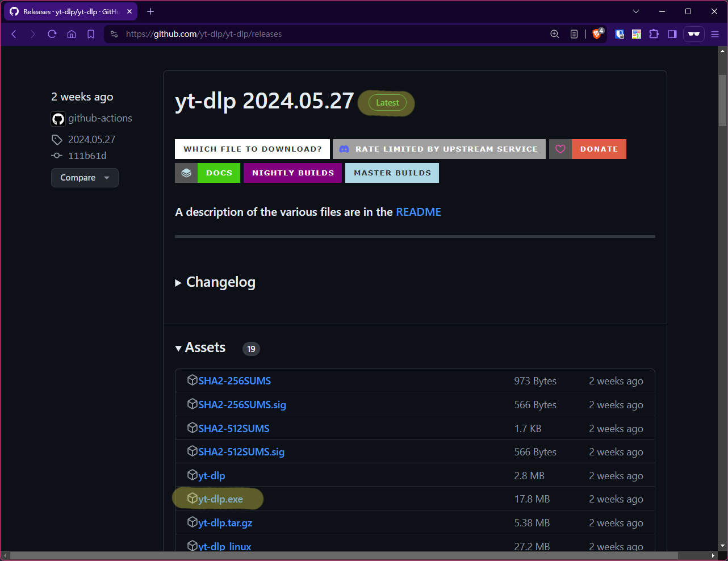The width and height of the screenshot is (728, 561).
Task: Select the package icon before SHA2-256SUMS
Action: [x=193, y=380]
